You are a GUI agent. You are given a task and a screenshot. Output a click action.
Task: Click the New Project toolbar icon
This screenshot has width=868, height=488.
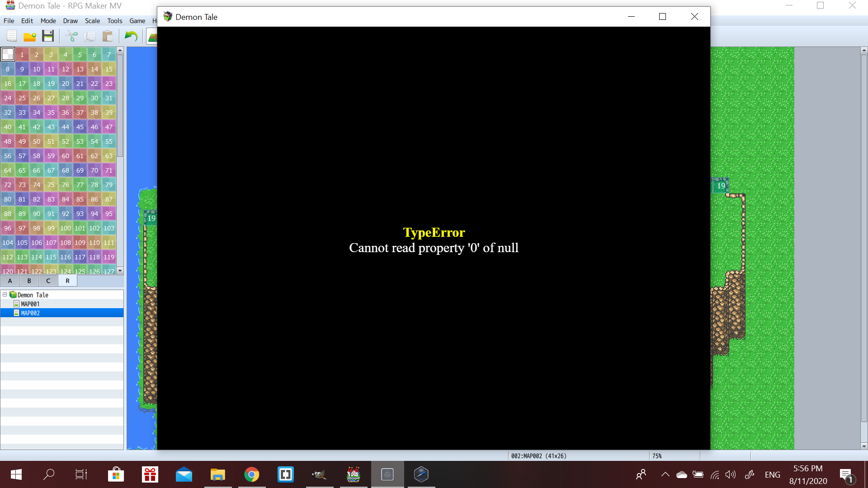click(12, 36)
